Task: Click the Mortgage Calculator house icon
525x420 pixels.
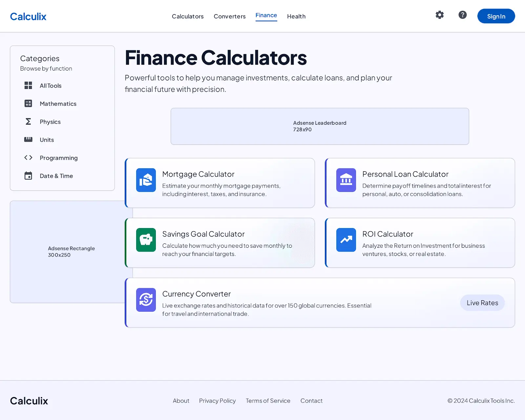Action: (x=146, y=180)
